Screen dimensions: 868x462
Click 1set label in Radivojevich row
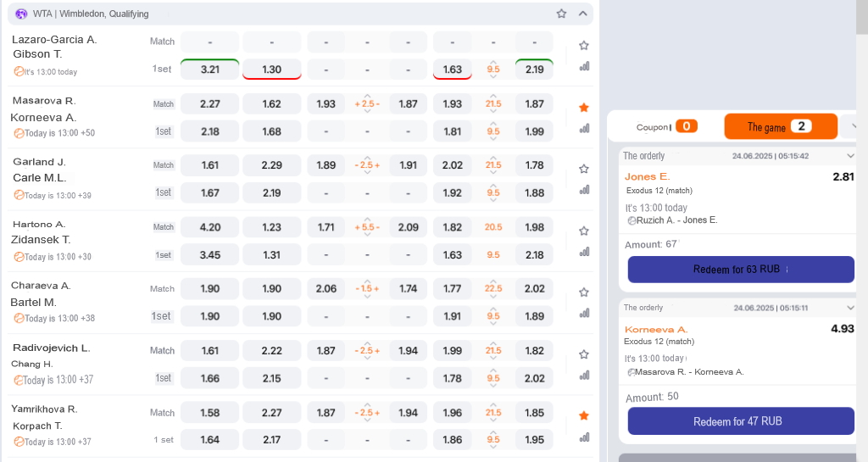[164, 378]
